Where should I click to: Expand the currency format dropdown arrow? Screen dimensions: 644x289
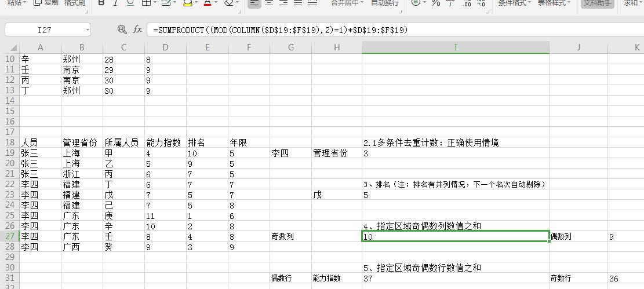pos(424,3)
